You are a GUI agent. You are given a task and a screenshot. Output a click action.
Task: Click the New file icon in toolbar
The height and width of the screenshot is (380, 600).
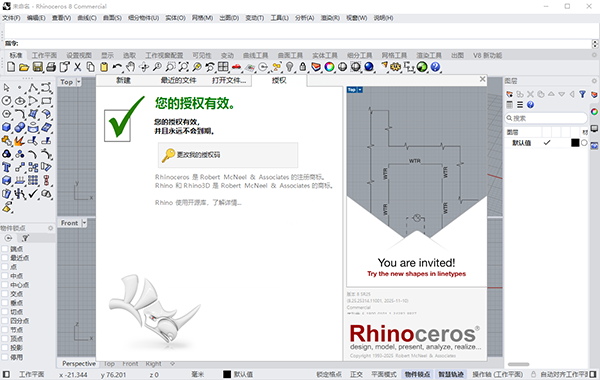coord(11,67)
